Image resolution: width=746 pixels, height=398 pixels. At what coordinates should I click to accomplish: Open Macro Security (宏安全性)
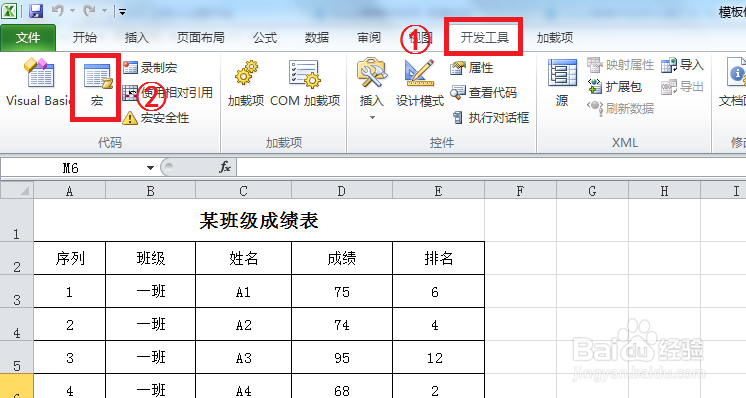156,117
